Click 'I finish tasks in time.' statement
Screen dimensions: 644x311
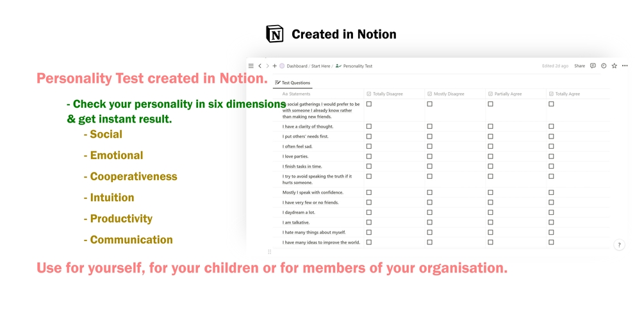click(302, 166)
